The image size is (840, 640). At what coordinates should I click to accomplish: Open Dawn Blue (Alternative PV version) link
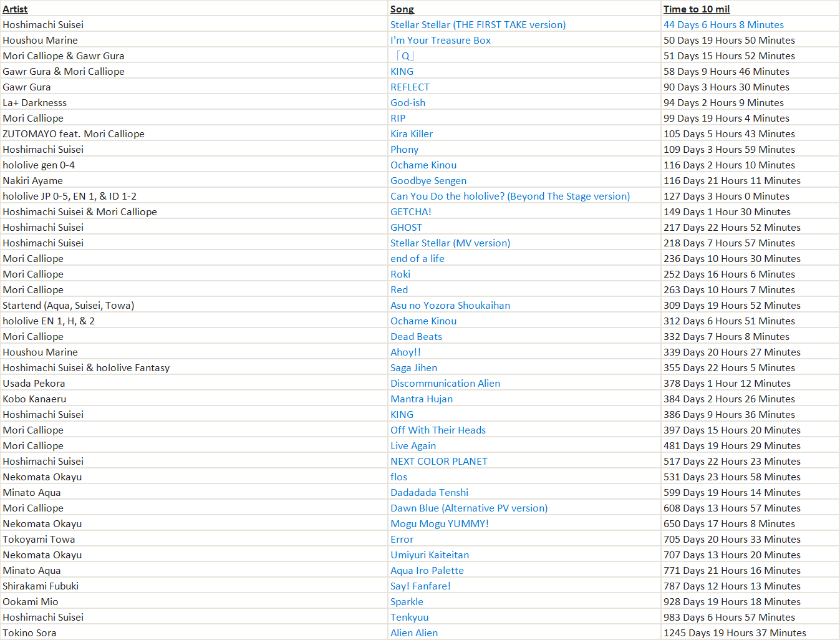point(469,508)
